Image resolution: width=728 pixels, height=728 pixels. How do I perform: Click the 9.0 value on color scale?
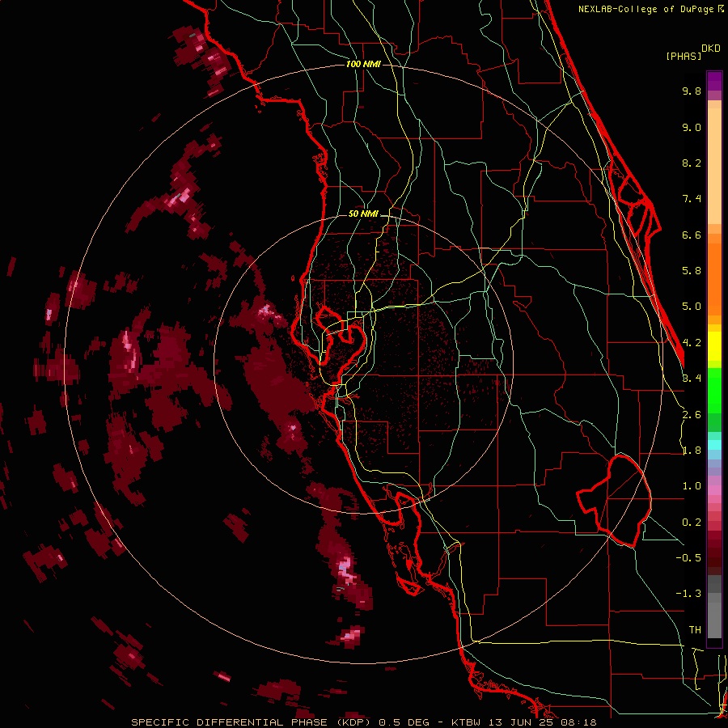click(x=692, y=127)
